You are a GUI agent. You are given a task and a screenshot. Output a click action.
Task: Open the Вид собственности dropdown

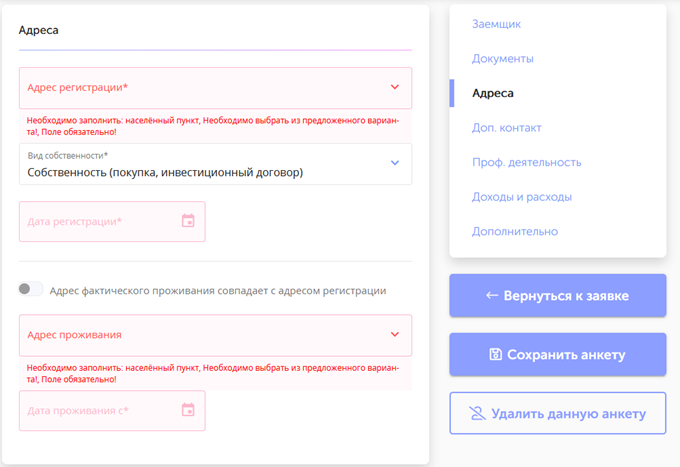[x=215, y=164]
